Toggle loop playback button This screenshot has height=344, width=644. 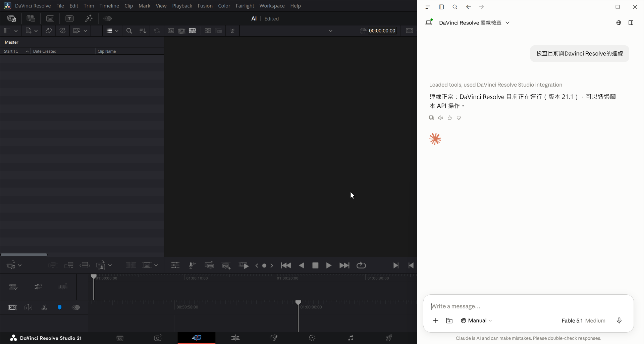point(361,265)
